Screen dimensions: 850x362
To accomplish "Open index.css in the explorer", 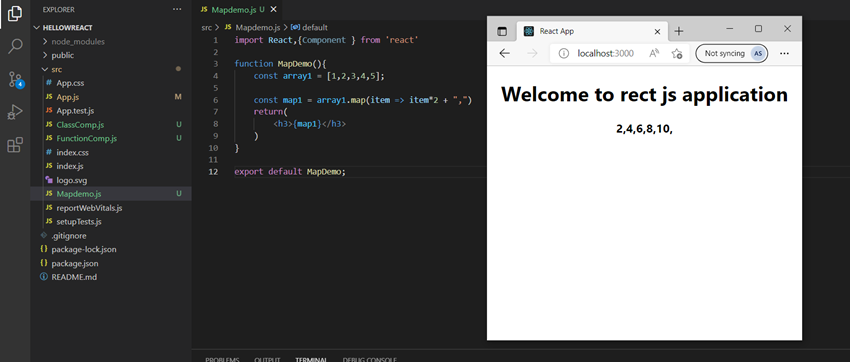I will [x=111, y=152].
